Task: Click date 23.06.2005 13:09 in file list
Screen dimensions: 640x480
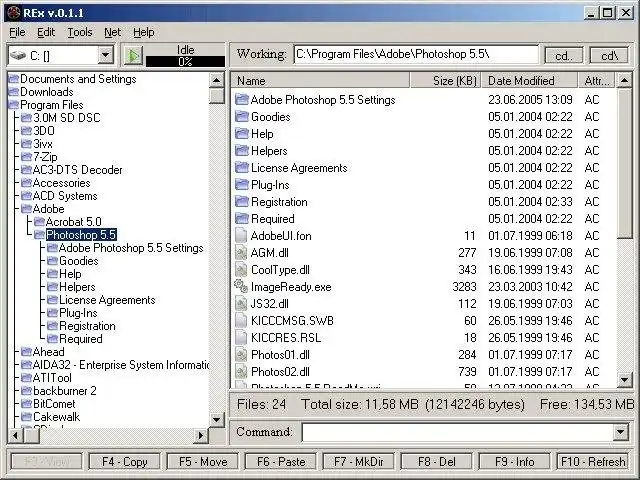Action: coord(530,100)
